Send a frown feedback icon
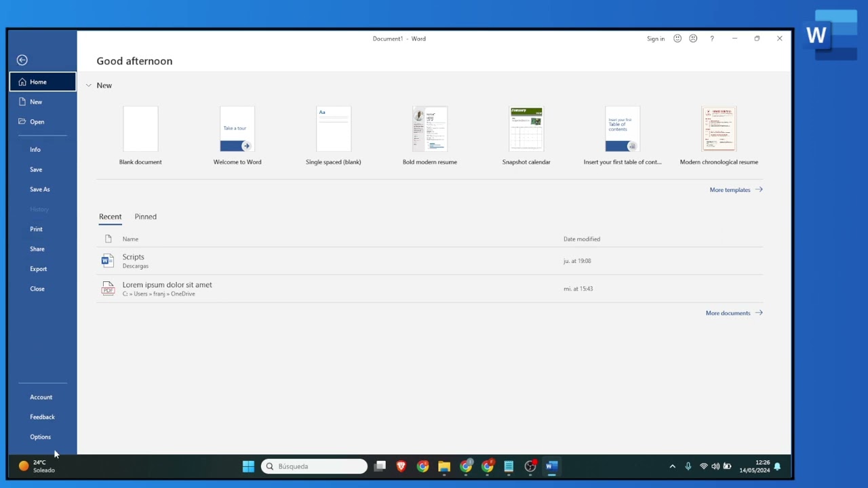Viewport: 868px width, 488px height. (693, 39)
